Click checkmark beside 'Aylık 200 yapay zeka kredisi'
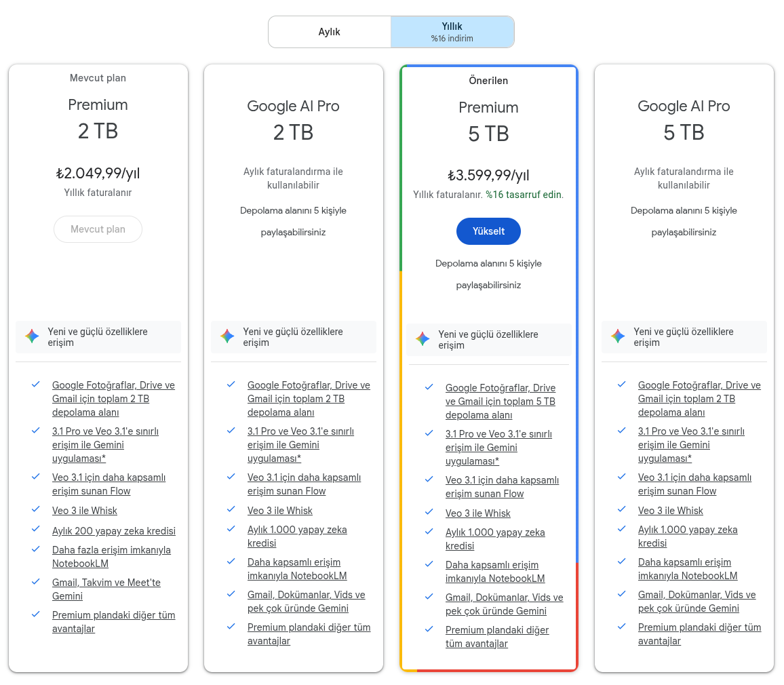784x685 pixels. 35,529
